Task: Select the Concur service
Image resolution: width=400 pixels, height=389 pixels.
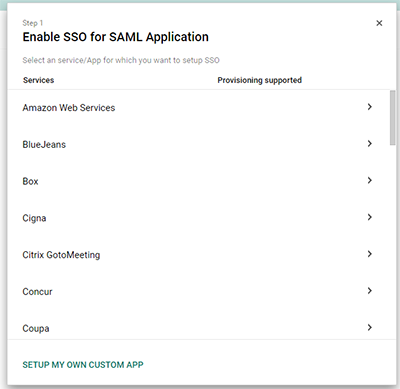Action: pyautogui.click(x=37, y=292)
